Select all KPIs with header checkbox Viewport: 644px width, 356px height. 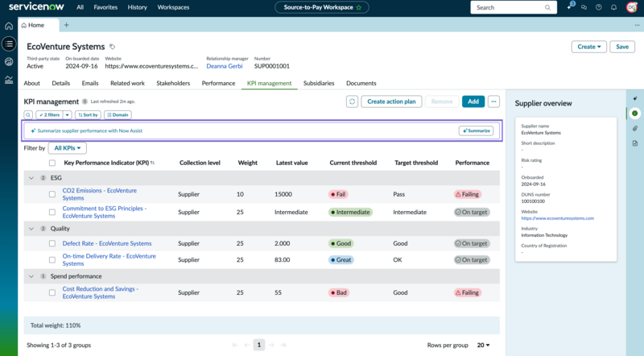(52, 163)
